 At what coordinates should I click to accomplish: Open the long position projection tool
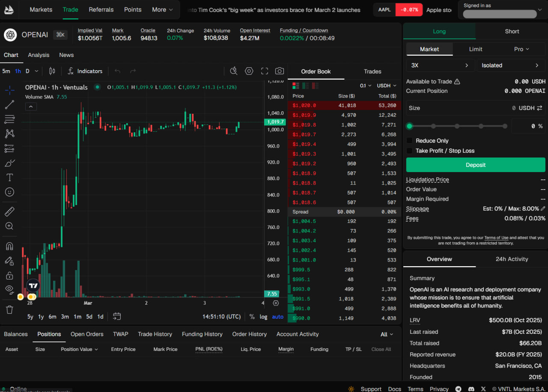pyautogui.click(x=9, y=148)
